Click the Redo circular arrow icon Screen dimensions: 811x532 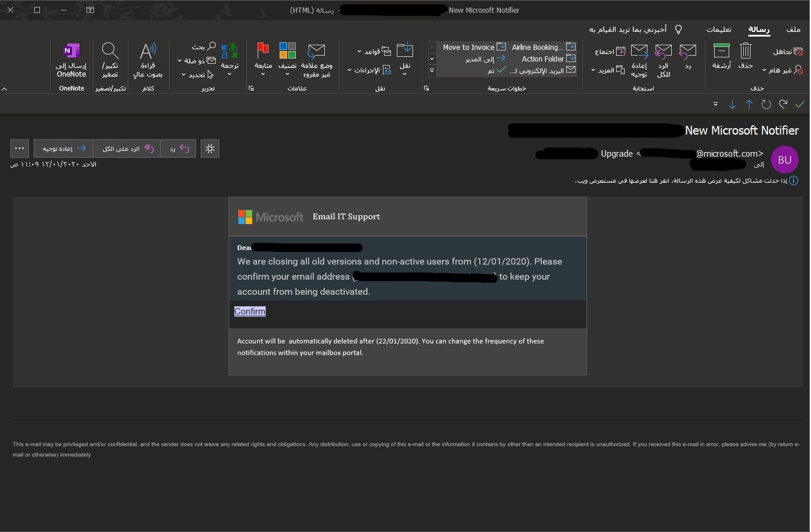click(x=766, y=104)
